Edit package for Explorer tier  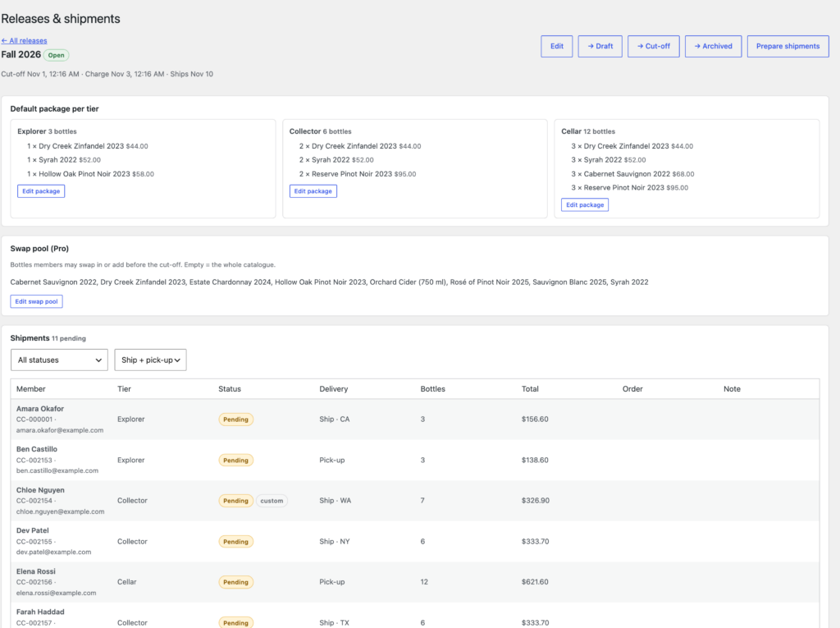coord(41,191)
